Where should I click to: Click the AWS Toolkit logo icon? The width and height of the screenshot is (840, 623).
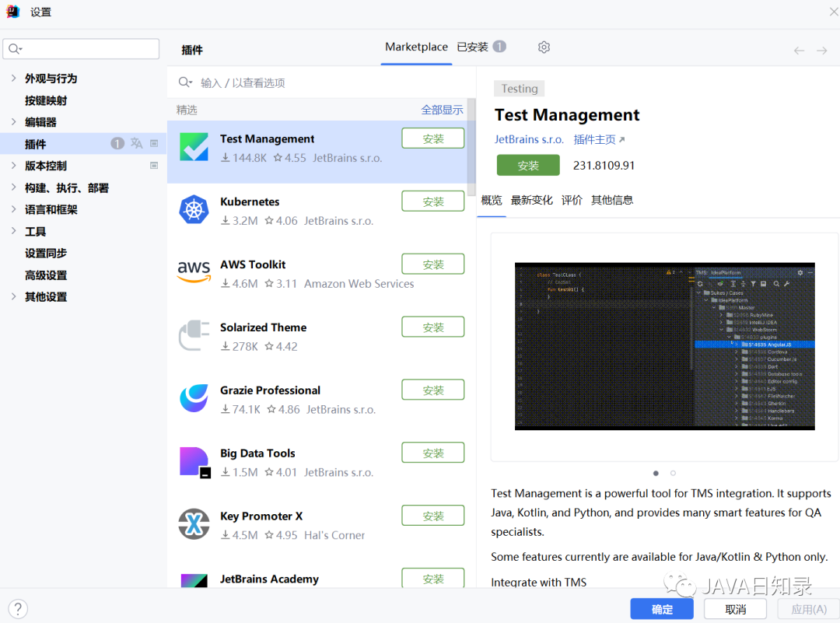(194, 271)
